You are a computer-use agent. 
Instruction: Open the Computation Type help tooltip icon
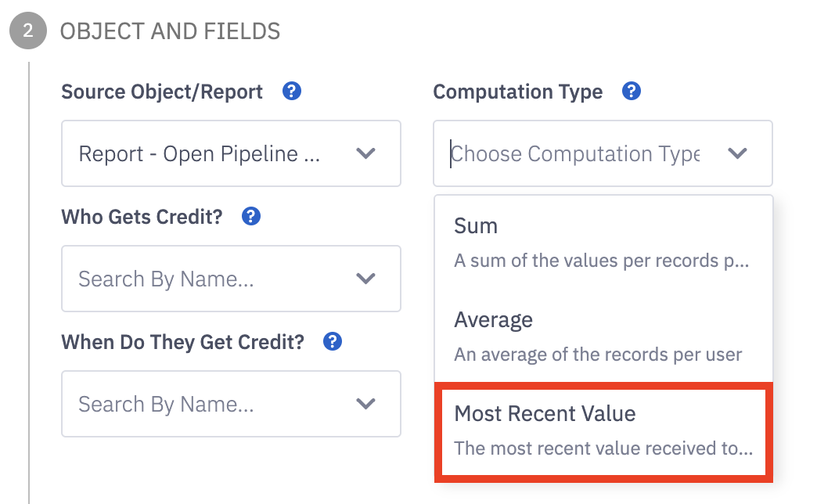point(631,92)
